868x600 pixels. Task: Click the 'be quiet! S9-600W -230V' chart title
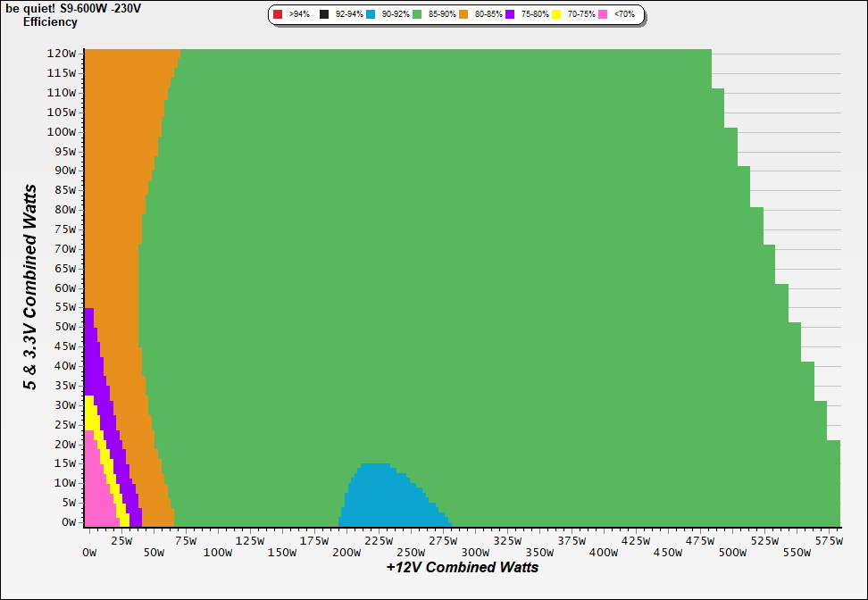point(73,8)
